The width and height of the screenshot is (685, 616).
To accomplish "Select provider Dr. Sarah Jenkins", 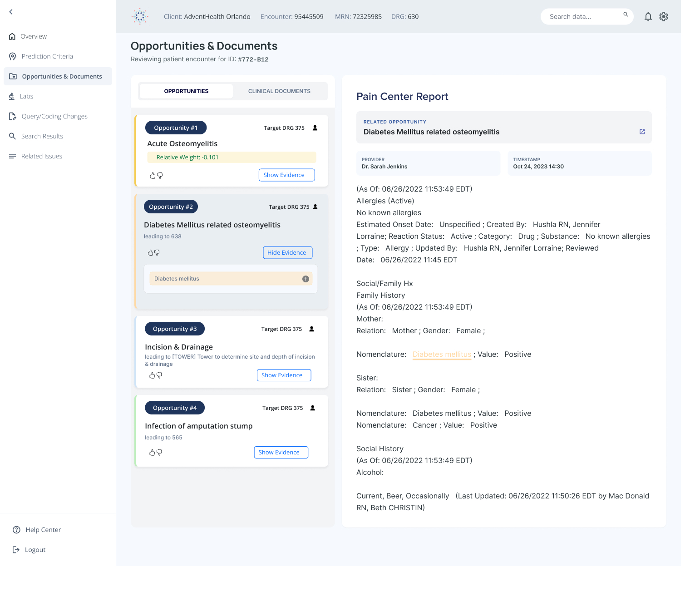I will 428,163.
